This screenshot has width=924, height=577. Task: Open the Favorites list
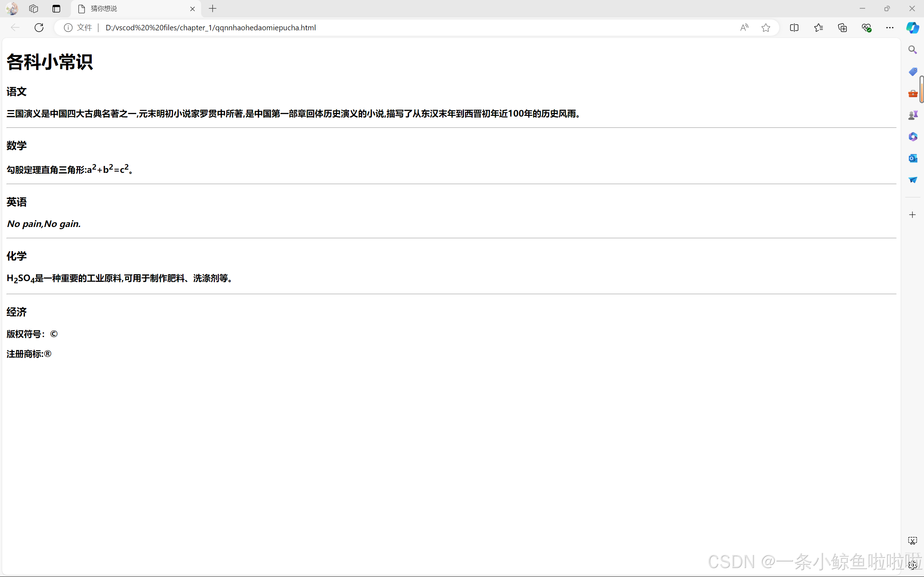pyautogui.click(x=818, y=27)
